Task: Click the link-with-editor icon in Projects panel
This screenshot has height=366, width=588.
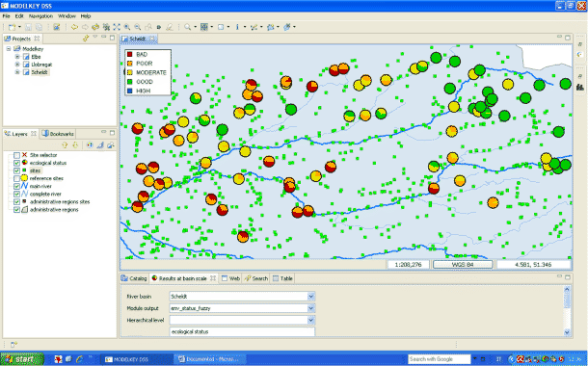Action: (x=86, y=39)
